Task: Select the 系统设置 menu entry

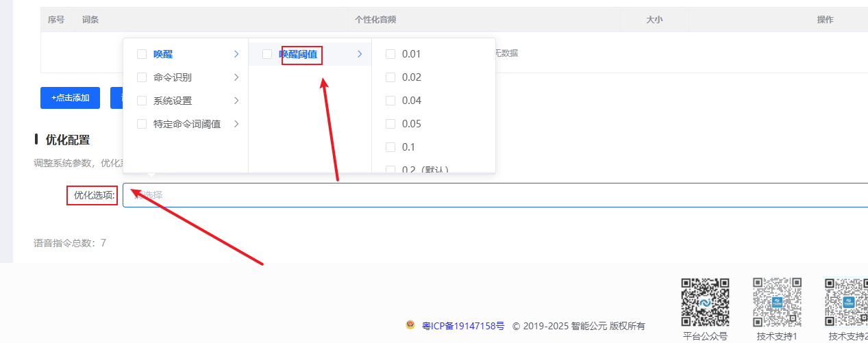Action: (186, 101)
